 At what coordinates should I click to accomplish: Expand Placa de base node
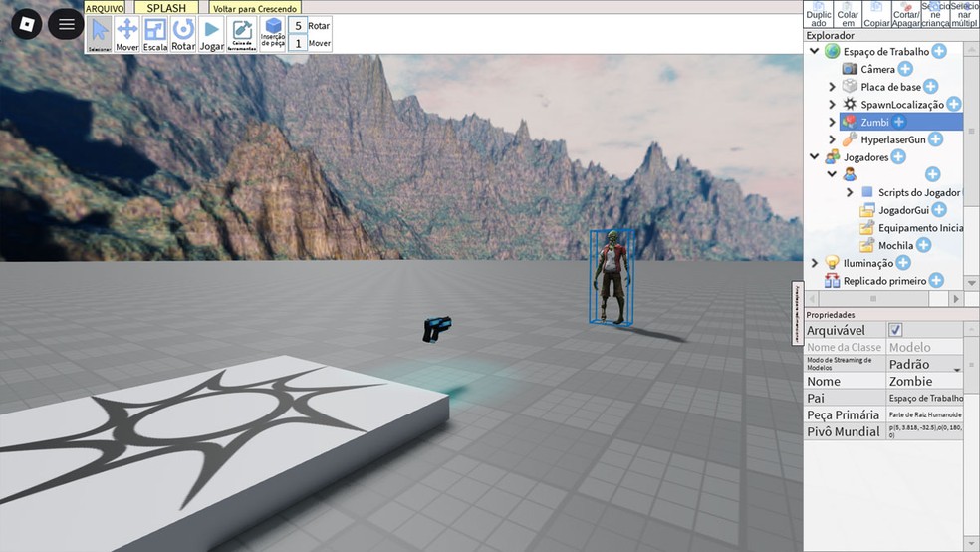click(x=832, y=87)
